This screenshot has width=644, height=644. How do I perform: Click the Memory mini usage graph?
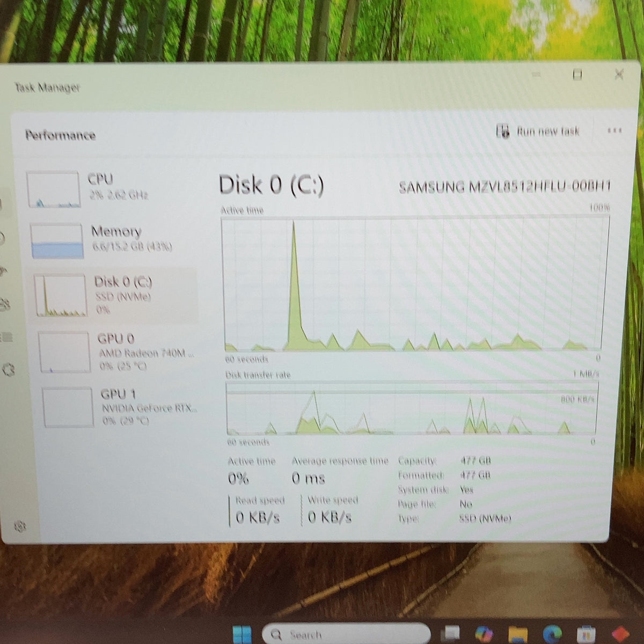(x=57, y=241)
